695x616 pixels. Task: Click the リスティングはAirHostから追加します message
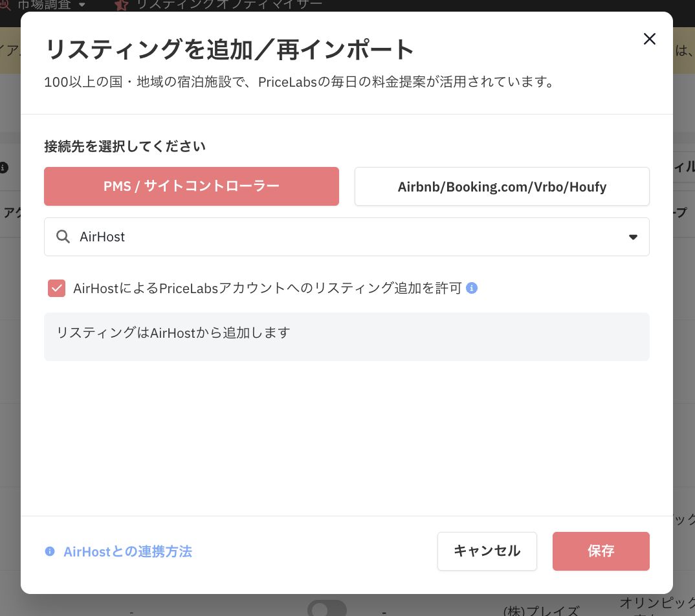coord(173,333)
